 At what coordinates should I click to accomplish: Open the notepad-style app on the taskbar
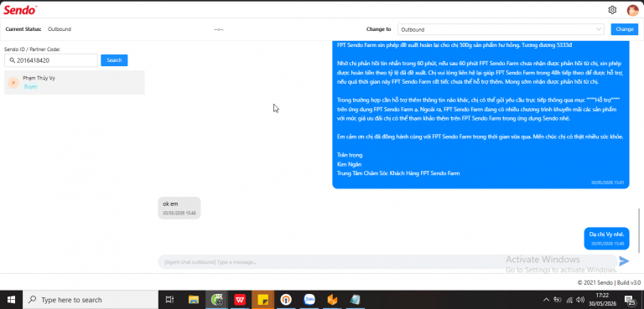click(355, 300)
